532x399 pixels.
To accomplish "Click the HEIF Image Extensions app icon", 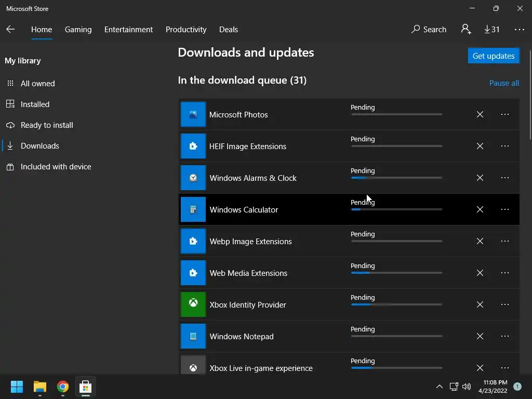I will point(193,146).
